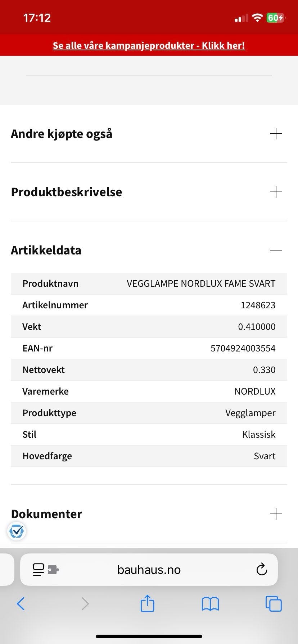The width and height of the screenshot is (298, 644).
Task: Tap the Safari back arrow
Action: pyautogui.click(x=21, y=604)
